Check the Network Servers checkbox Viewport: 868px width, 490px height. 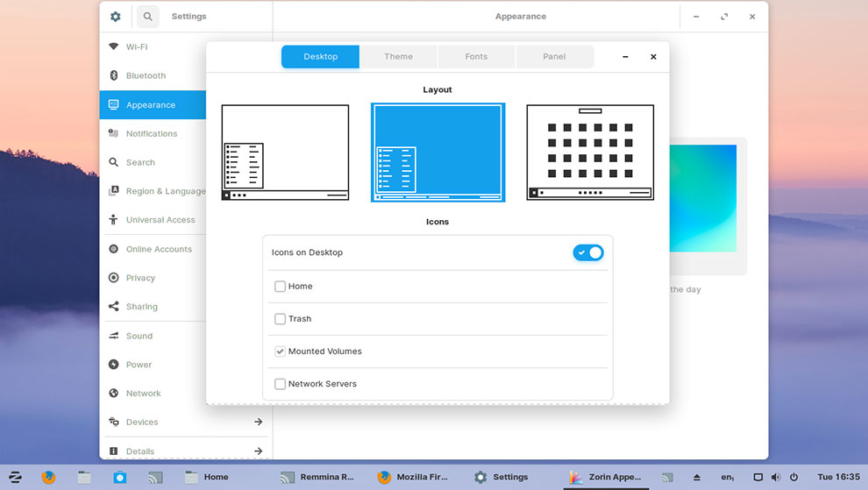(x=280, y=384)
